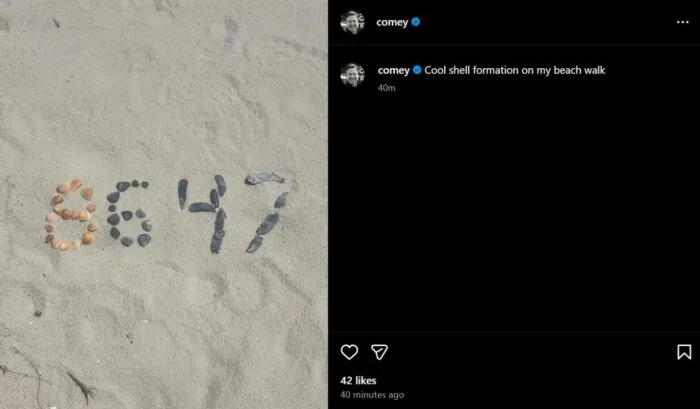Click the dark shell number 7 in the photo

click(x=267, y=213)
